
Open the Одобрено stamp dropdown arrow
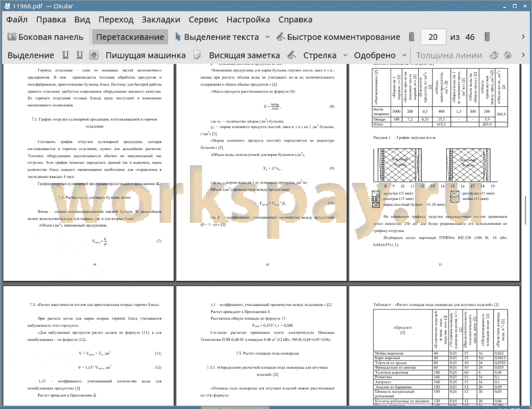click(404, 55)
